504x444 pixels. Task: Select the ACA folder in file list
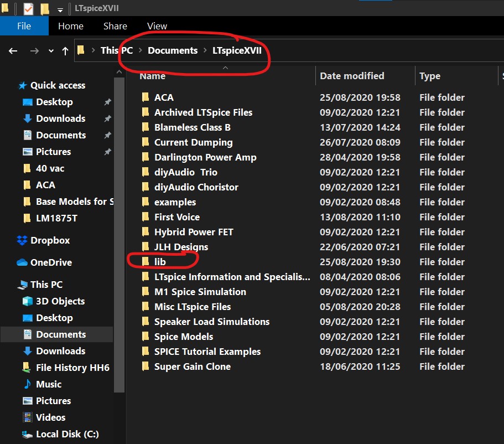coord(158,97)
